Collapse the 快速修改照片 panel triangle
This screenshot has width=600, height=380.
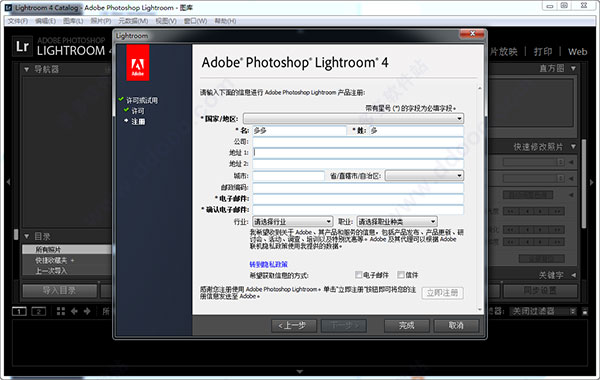point(573,147)
